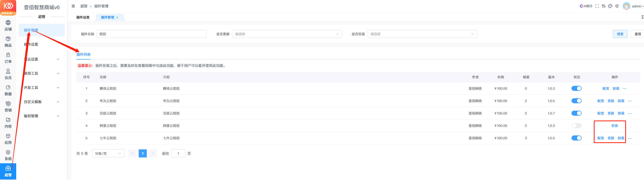
Task: Open the 是否安装 dropdown
Action: (x=422, y=34)
